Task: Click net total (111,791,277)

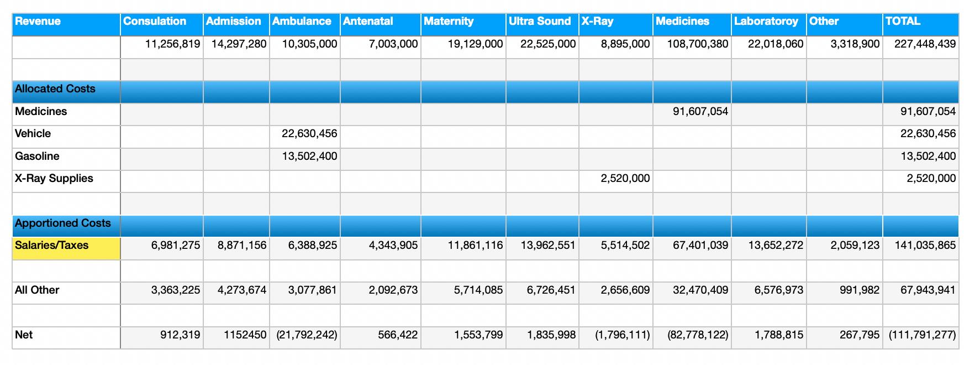Action: pos(921,338)
